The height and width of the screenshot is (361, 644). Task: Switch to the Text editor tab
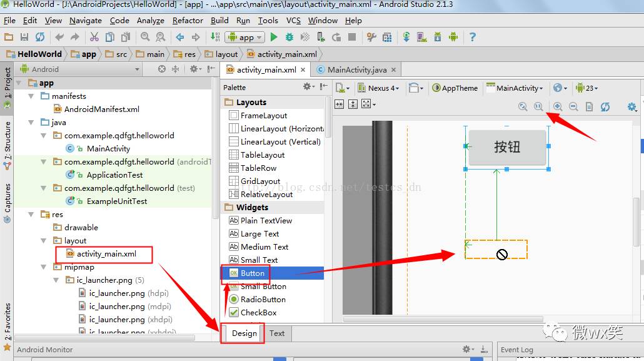[x=277, y=333]
